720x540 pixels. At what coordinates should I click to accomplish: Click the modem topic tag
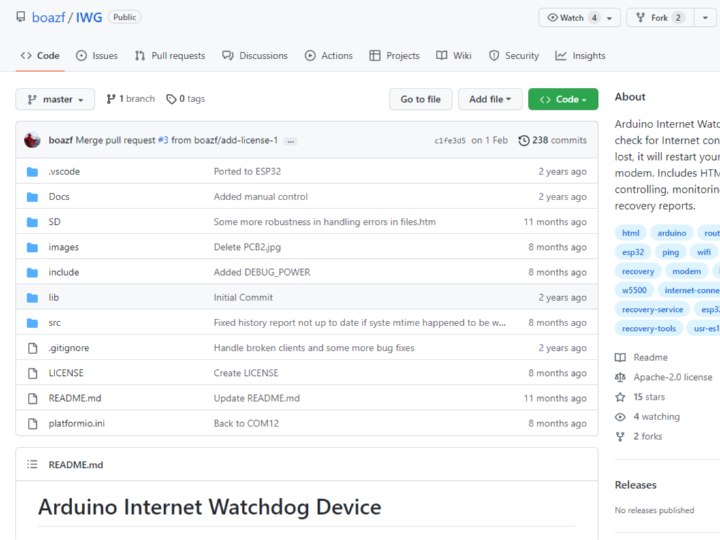[686, 271]
